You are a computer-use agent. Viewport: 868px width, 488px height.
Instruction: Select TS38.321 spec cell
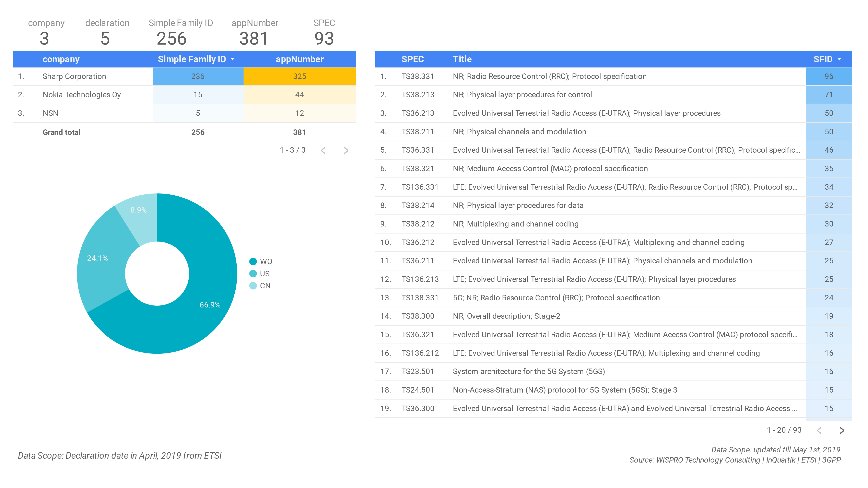tap(418, 169)
